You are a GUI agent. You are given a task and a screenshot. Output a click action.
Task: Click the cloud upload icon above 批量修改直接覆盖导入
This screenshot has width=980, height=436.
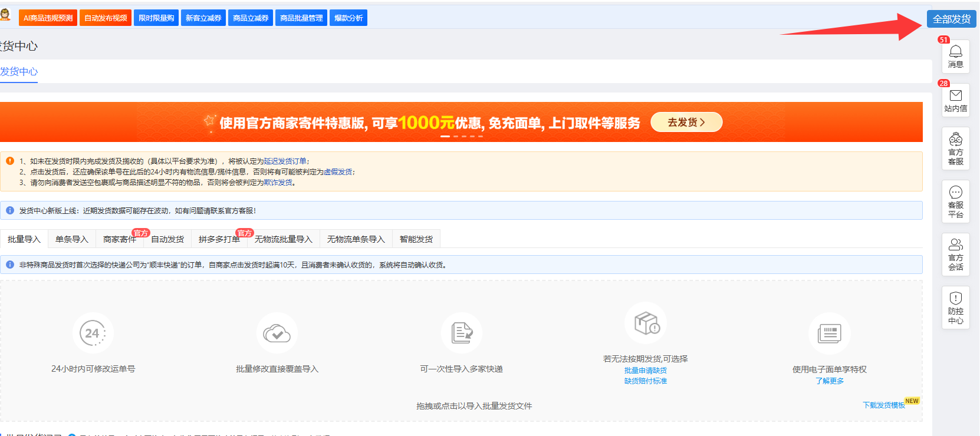coord(277,333)
